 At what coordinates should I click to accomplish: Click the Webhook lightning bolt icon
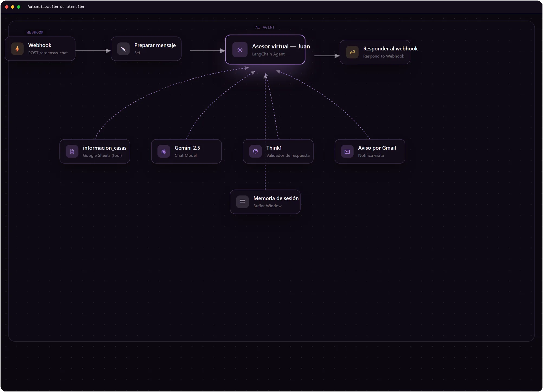point(17,49)
